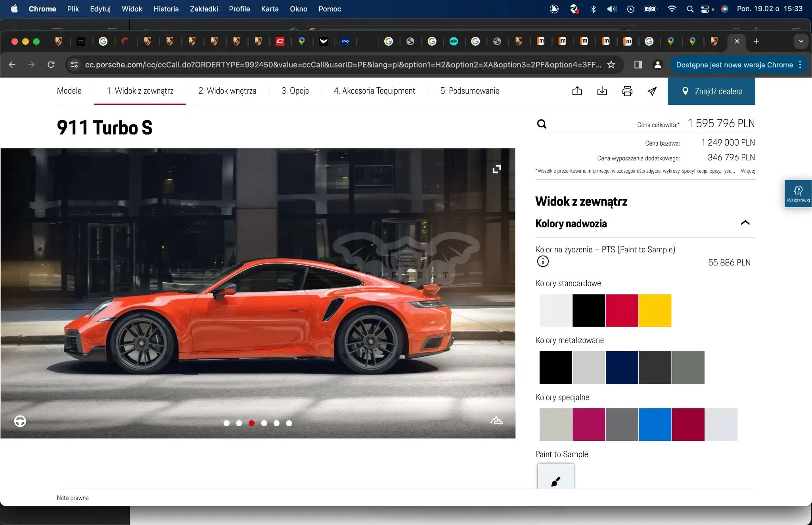Switch to the eSky browser tab

[x=345, y=41]
